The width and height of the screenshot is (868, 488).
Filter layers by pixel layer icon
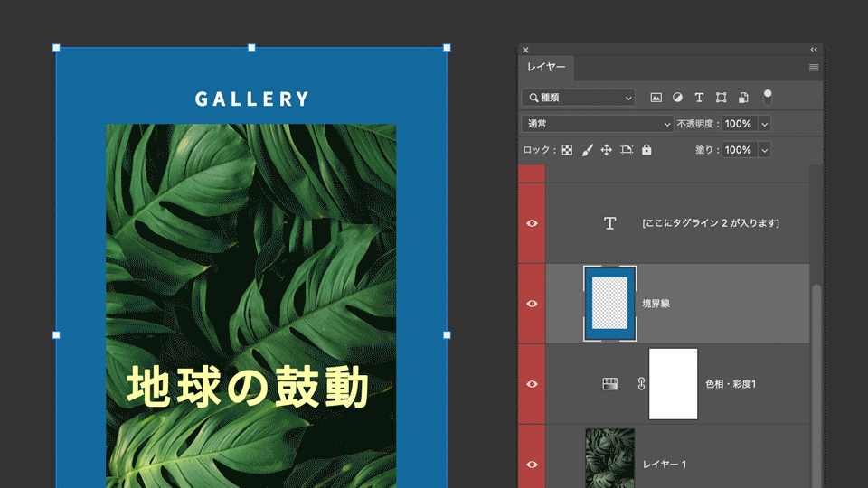click(656, 98)
